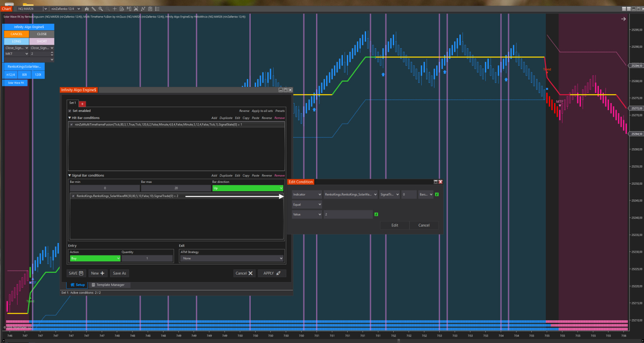This screenshot has height=343, width=644.
Task: Click the New button
Action: click(98, 273)
